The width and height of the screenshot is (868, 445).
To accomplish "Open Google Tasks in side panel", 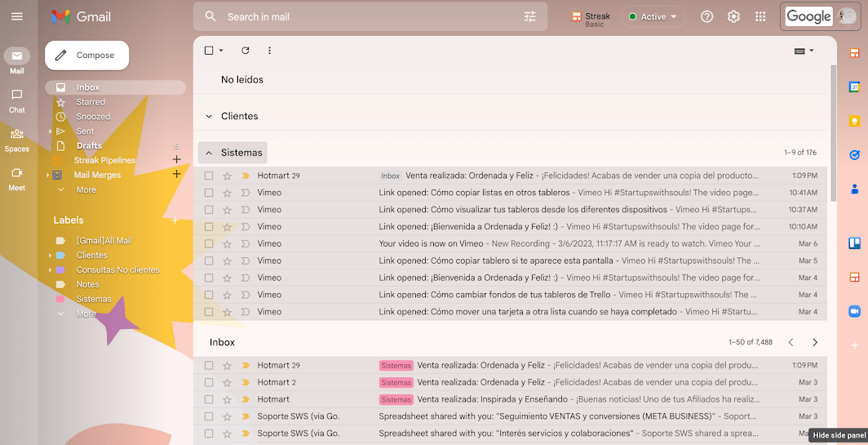I will point(854,155).
